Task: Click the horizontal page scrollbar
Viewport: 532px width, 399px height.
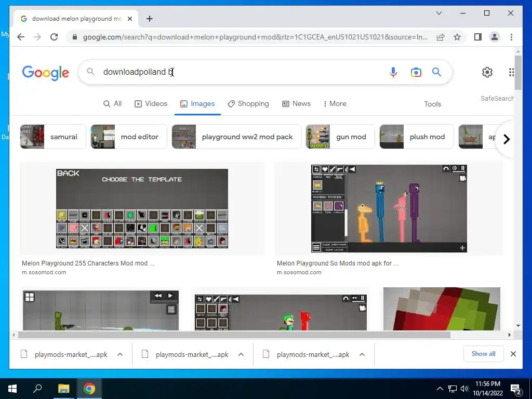Action: click(234, 335)
